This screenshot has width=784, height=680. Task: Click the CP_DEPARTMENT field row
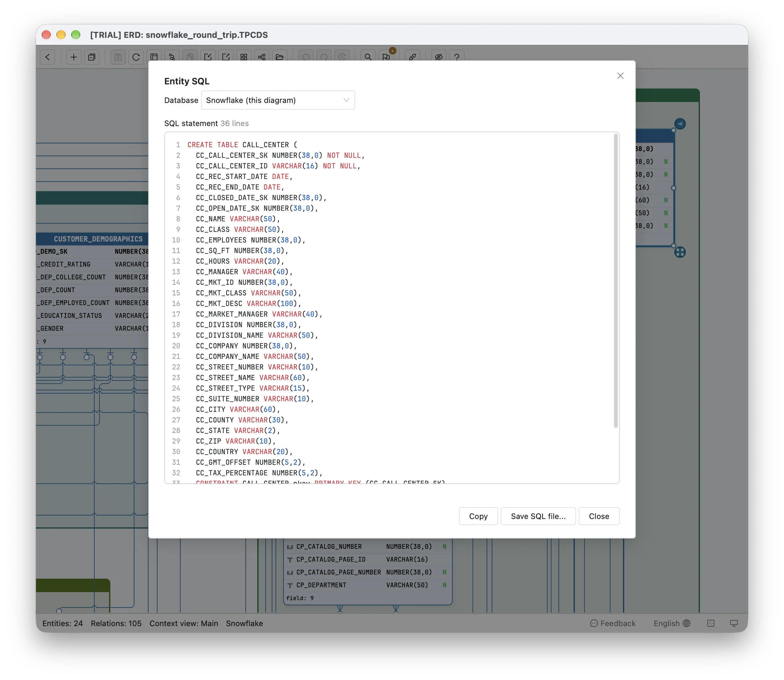tap(367, 585)
